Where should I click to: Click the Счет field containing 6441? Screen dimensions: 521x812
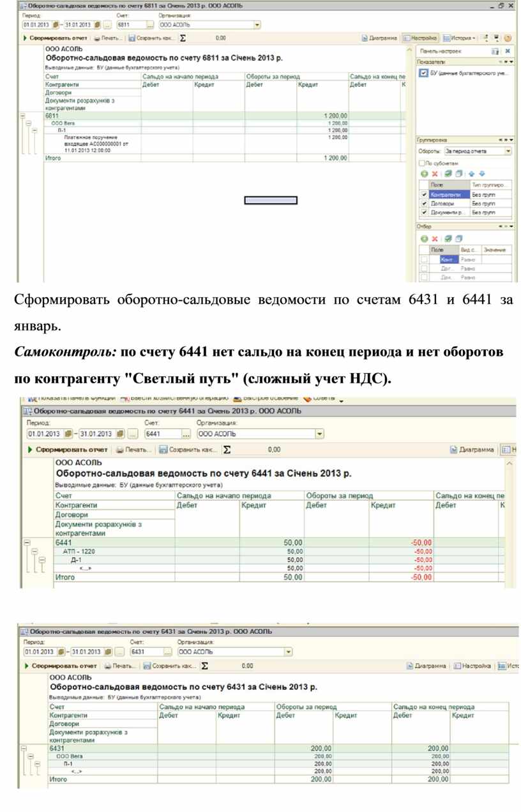tap(162, 434)
